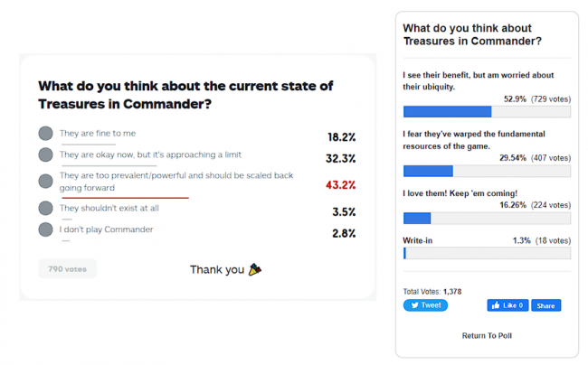Click the Write-in 1.3% result bar

click(487, 254)
